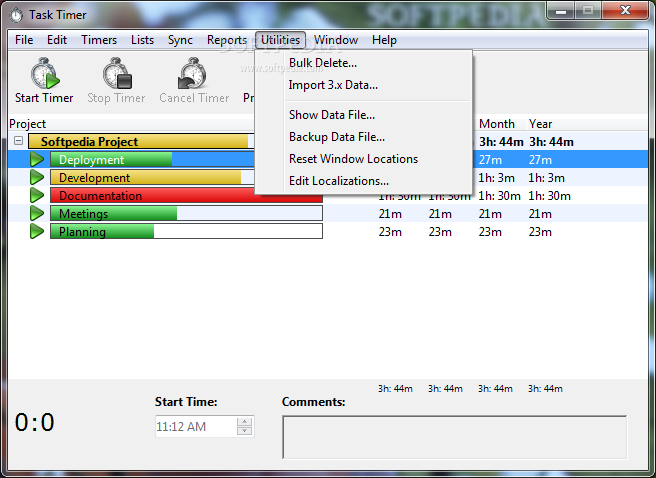
Task: Click the Task Timer app icon in title bar
Action: [x=16, y=15]
